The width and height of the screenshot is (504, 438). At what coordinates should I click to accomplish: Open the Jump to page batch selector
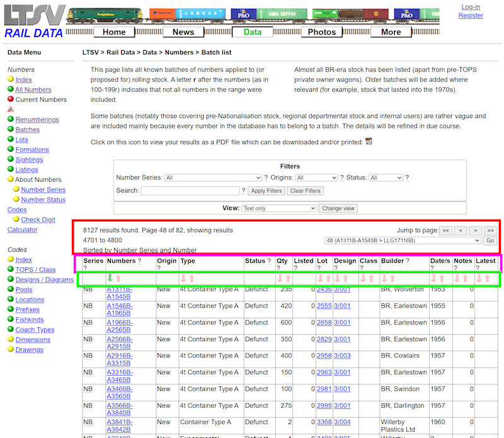coord(403,240)
